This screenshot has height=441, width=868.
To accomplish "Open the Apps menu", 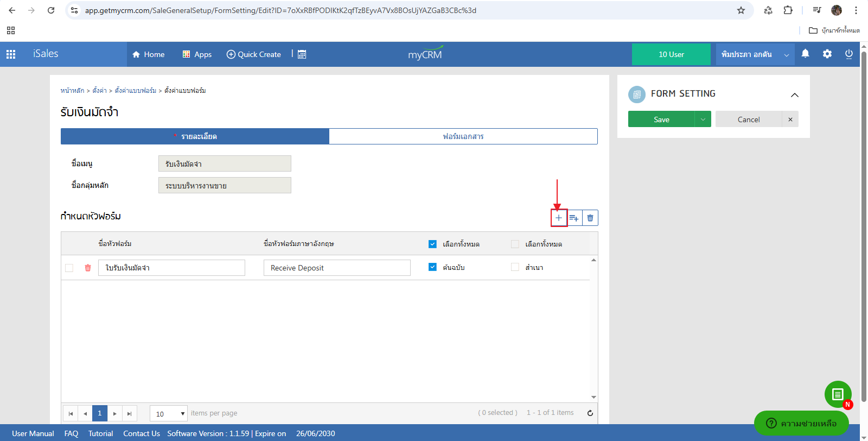I will 197,54.
